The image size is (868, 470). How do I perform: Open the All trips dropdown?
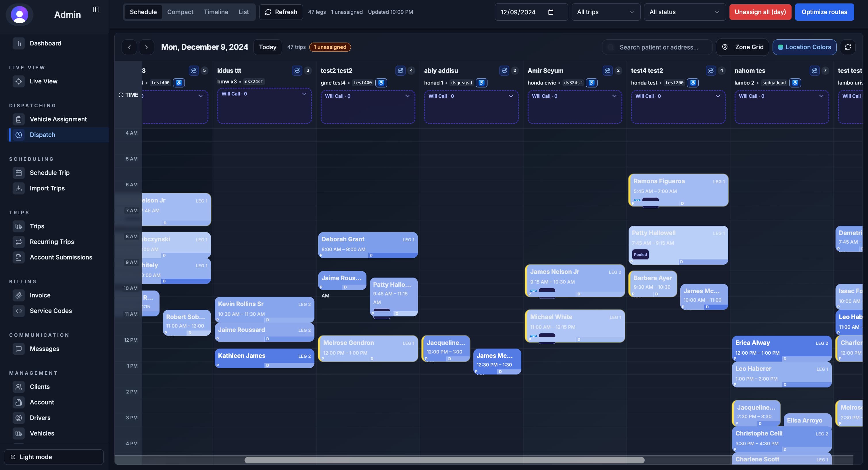point(606,12)
